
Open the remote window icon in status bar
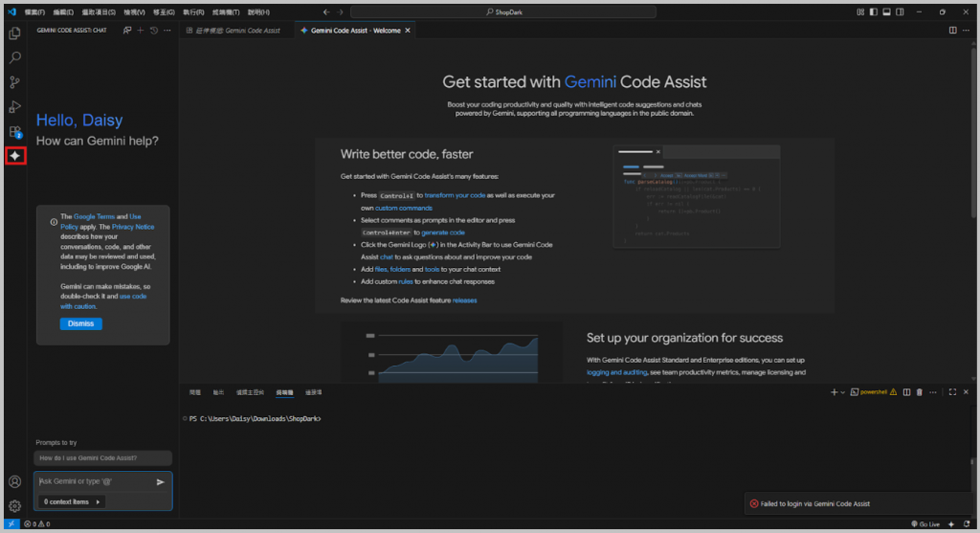11,523
